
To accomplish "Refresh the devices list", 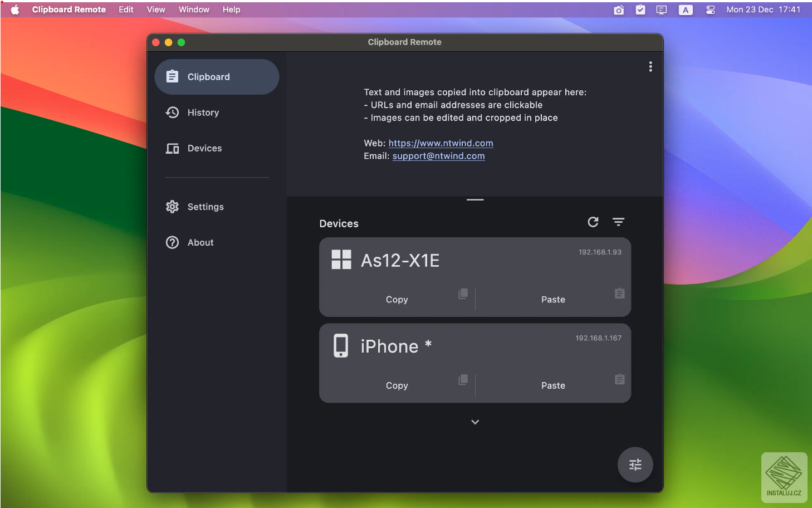I will (593, 222).
